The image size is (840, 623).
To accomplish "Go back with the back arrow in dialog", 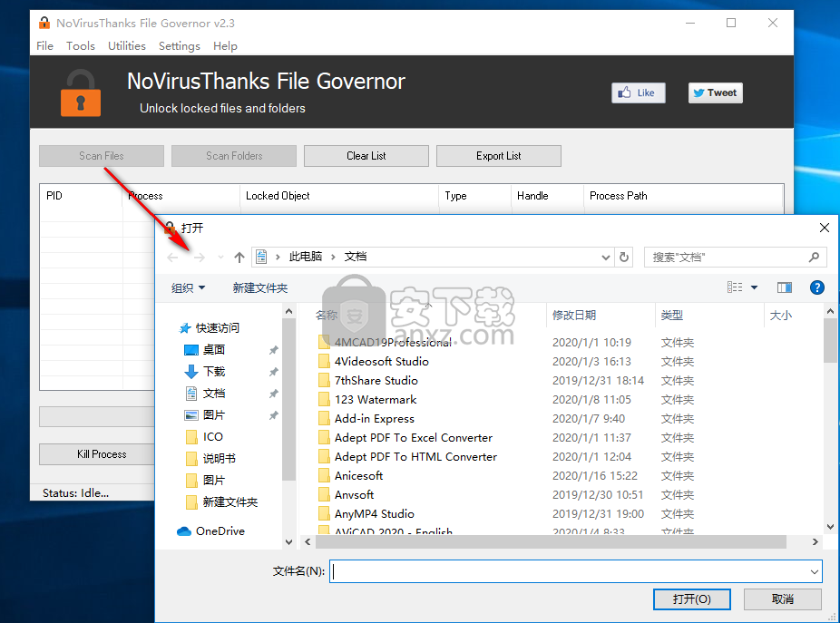I will tap(172, 258).
